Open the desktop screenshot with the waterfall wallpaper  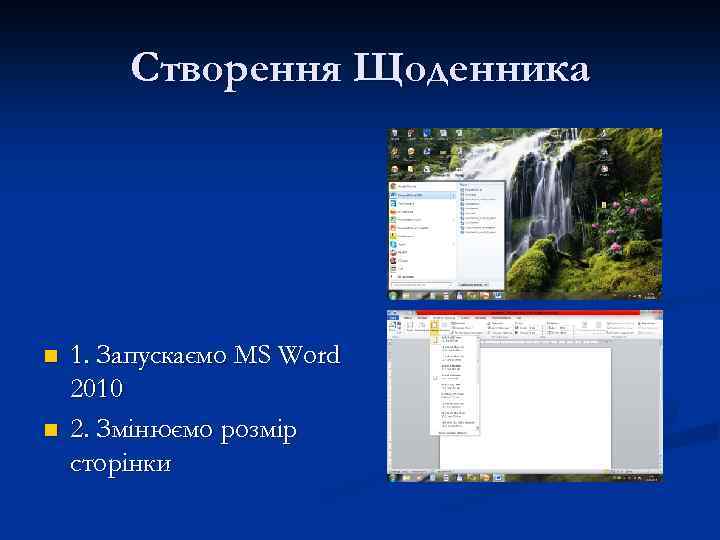coord(525,214)
